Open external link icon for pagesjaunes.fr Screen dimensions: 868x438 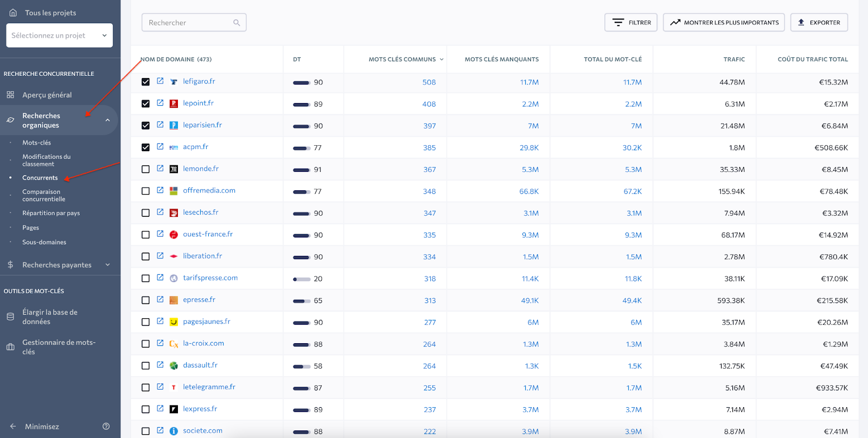160,321
